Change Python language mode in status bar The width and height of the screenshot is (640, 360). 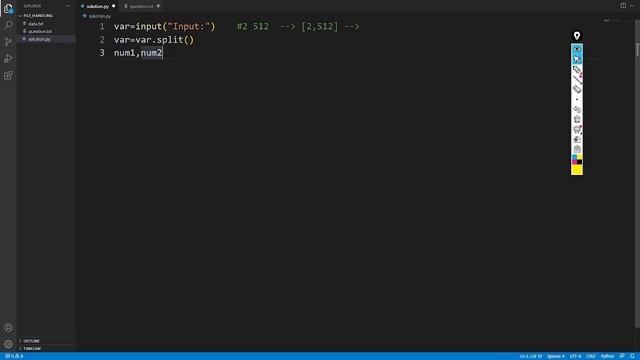click(x=607, y=356)
